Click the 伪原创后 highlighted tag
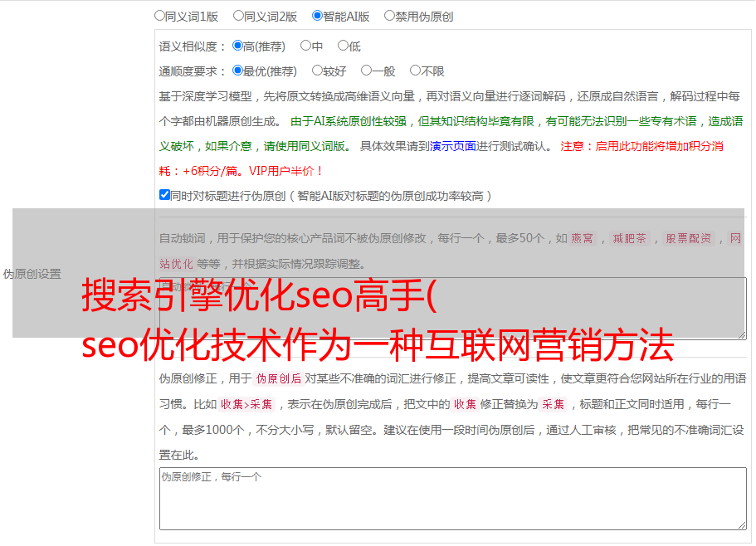 click(x=279, y=378)
